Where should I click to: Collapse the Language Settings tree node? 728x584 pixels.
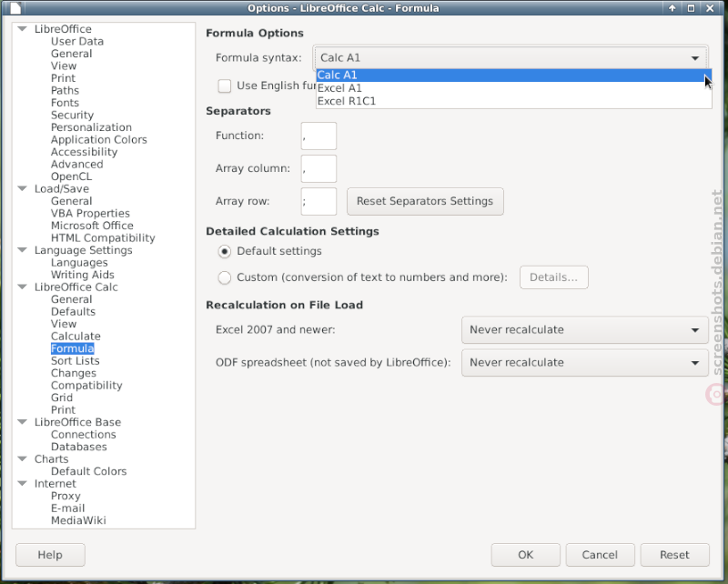click(22, 250)
